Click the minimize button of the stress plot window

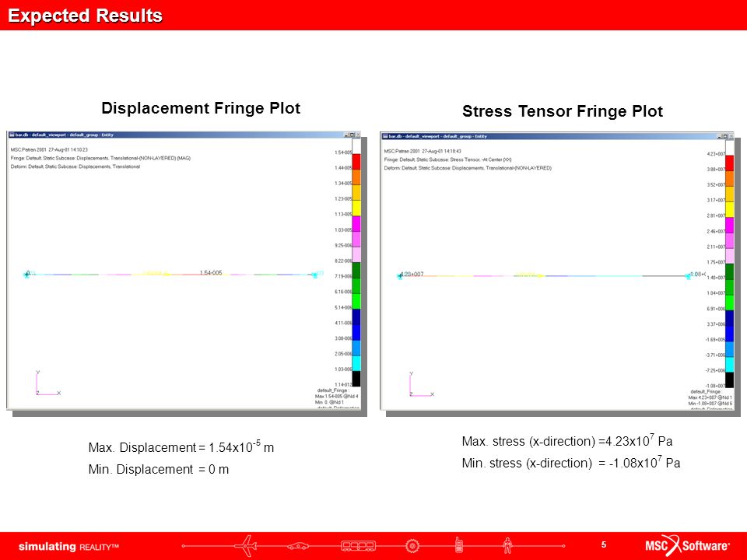(x=719, y=136)
